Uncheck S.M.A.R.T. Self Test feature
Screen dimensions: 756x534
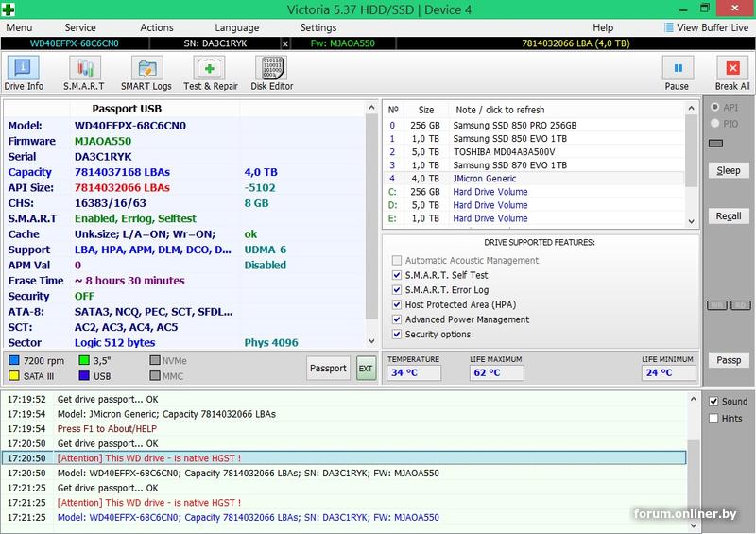[x=397, y=275]
